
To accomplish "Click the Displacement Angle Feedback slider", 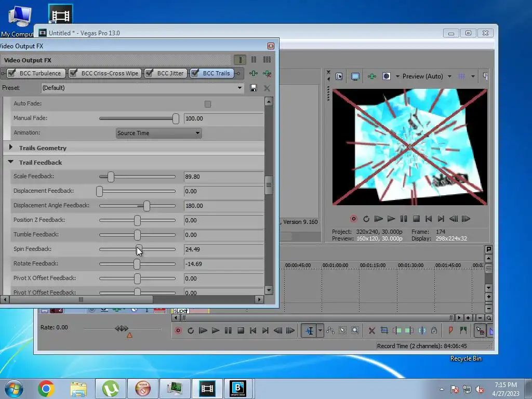I will [x=137, y=206].
